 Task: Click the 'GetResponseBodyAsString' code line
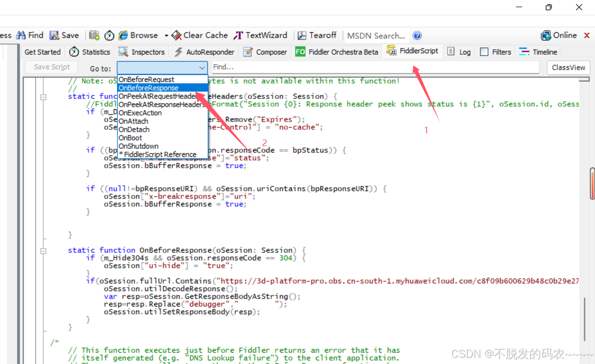[202, 296]
